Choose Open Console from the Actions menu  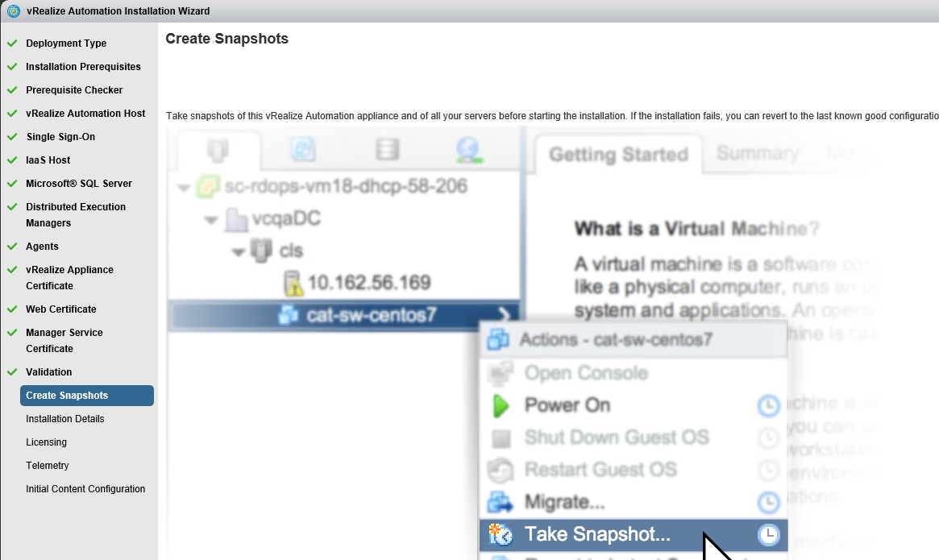(x=633, y=373)
